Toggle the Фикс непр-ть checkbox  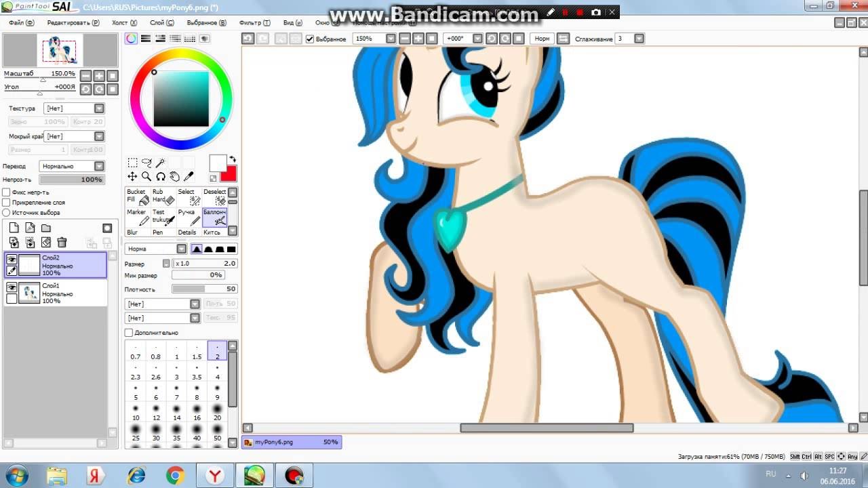tap(7, 192)
